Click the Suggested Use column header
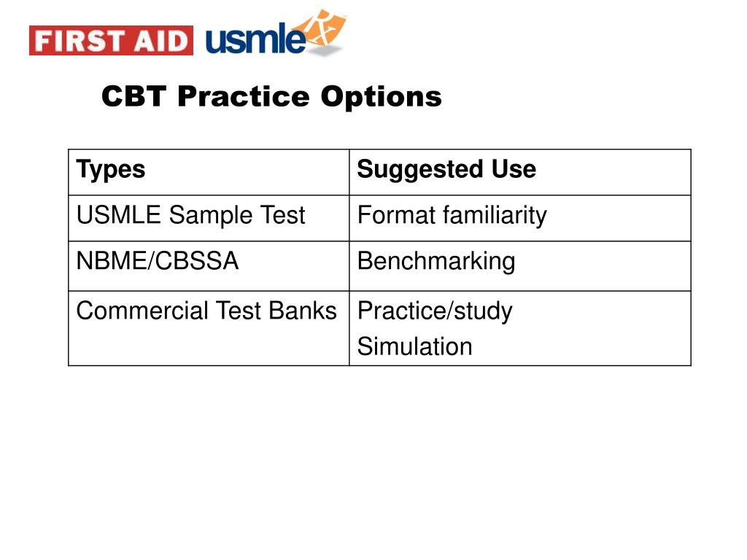 click(519, 172)
